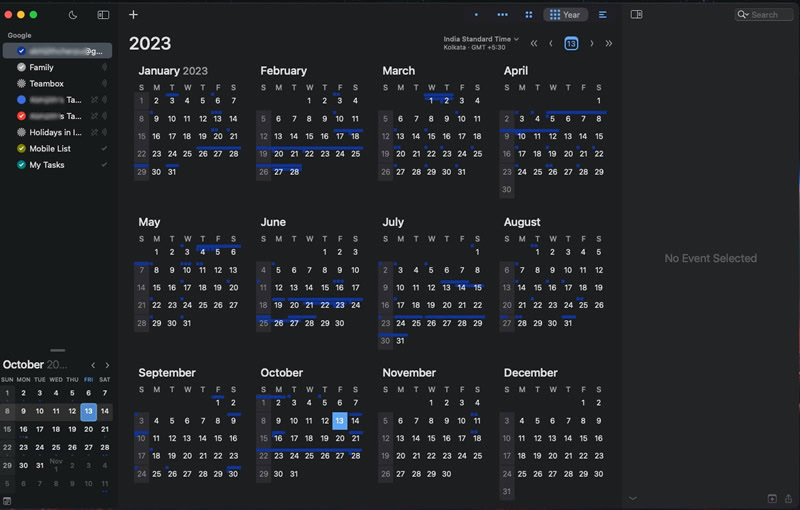Select May 31 in year view
This screenshot has height=510, width=800.
(x=187, y=323)
